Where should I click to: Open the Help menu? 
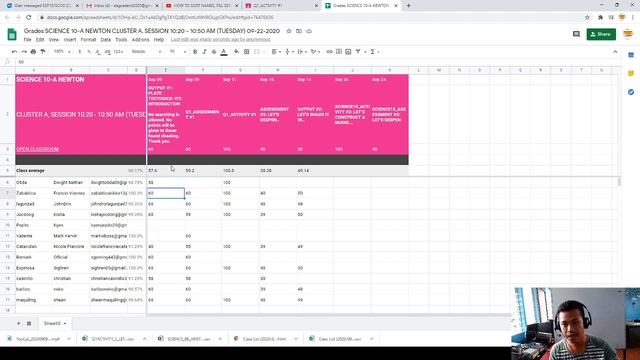coord(159,40)
